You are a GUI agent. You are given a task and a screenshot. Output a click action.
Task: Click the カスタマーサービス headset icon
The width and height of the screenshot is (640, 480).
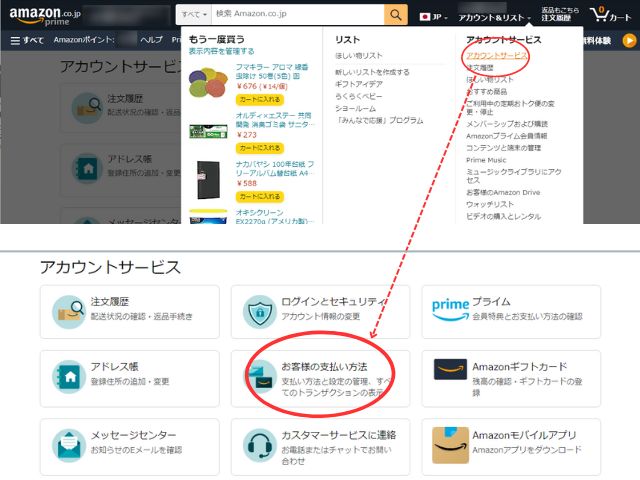click(260, 445)
